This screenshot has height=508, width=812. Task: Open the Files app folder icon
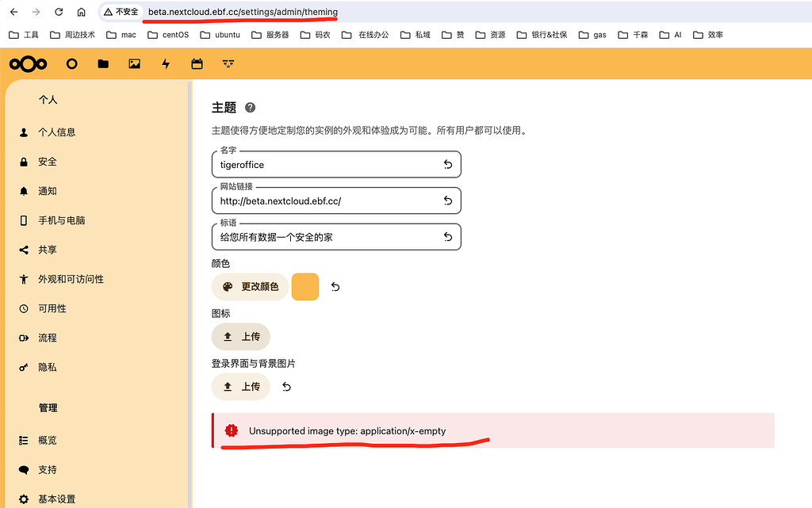pyautogui.click(x=103, y=64)
